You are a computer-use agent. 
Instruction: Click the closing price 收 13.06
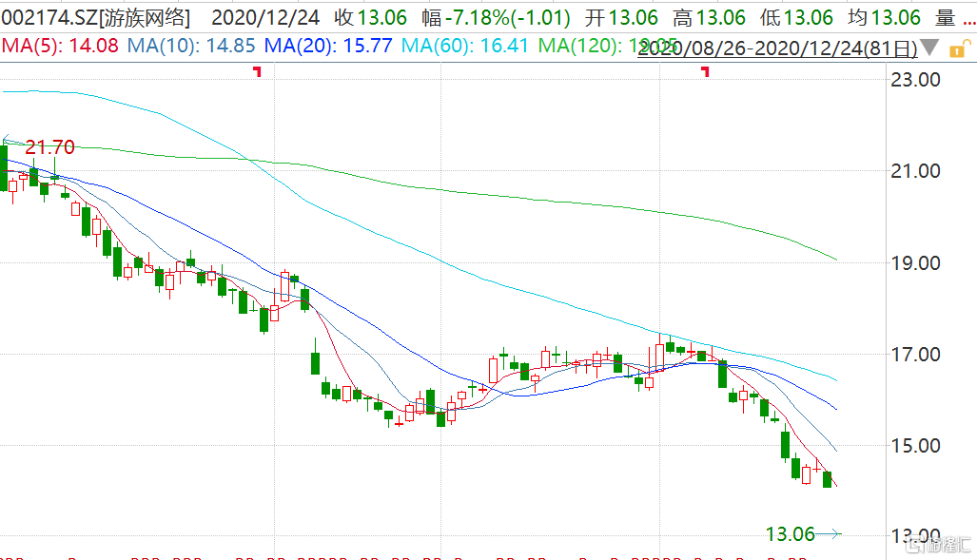coord(370,17)
